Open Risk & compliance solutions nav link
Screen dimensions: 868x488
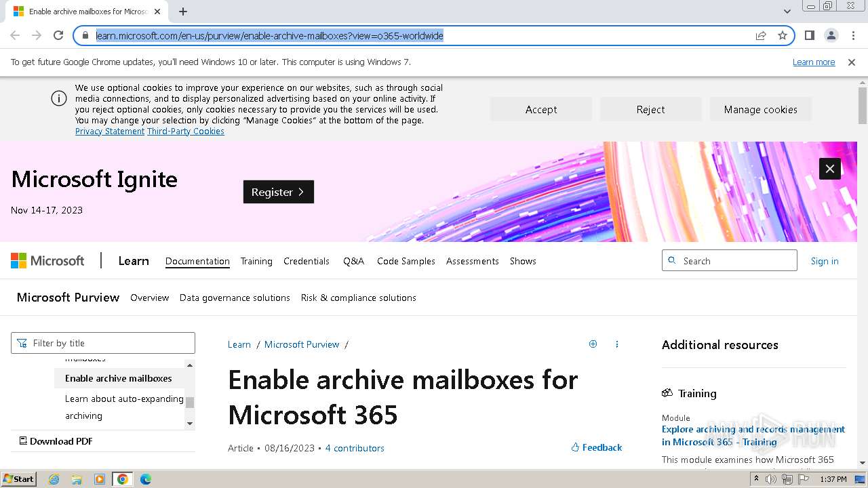coord(359,298)
